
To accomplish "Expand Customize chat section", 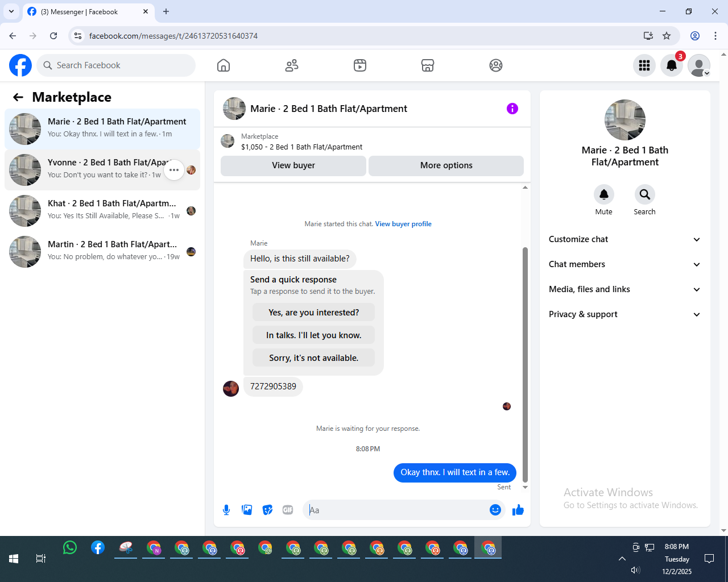I will click(x=625, y=239).
